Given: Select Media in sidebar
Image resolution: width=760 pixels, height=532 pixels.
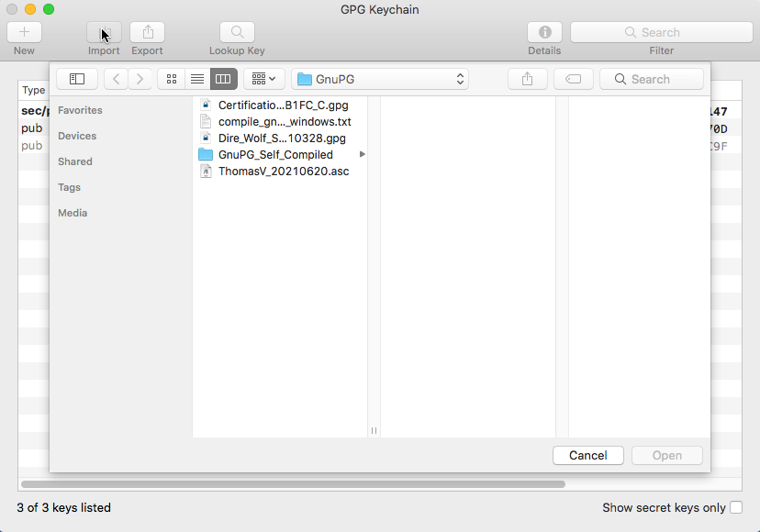Looking at the screenshot, I should [x=73, y=213].
